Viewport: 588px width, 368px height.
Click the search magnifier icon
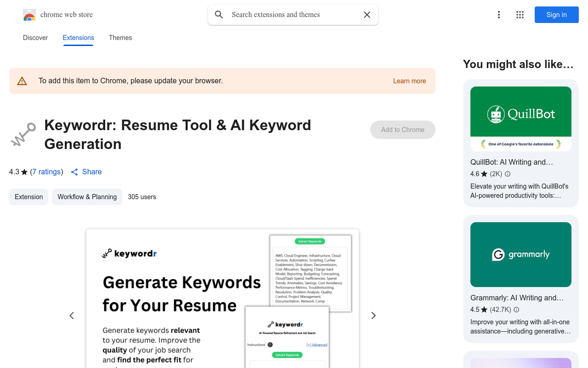pos(219,15)
